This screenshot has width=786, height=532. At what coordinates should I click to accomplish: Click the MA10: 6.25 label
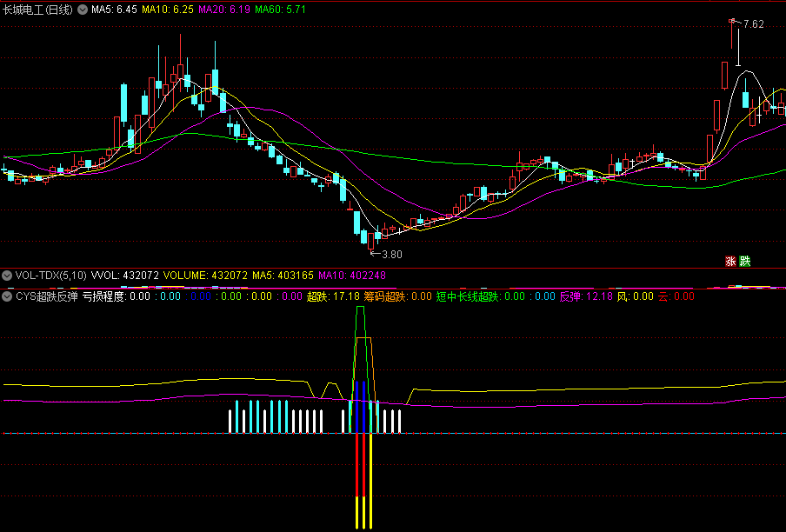[x=168, y=10]
